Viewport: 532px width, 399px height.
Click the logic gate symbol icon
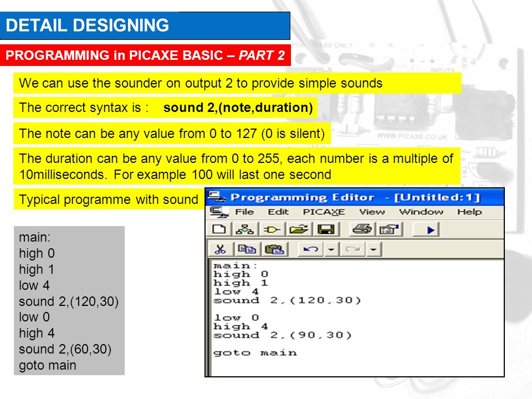(272, 229)
